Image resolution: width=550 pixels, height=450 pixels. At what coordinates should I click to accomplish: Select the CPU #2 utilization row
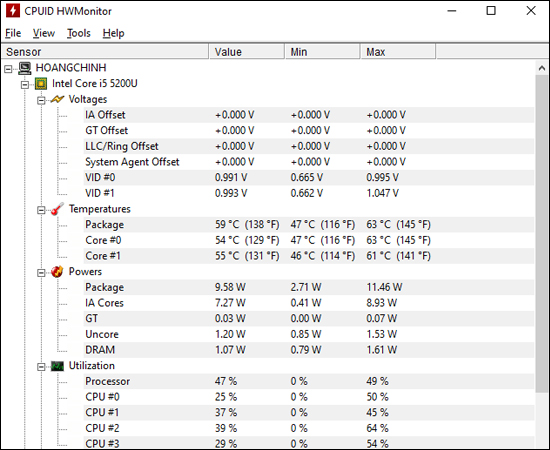(x=309, y=428)
